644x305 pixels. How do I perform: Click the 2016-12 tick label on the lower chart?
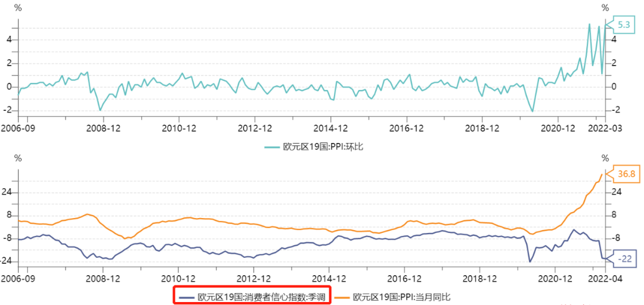404,278
